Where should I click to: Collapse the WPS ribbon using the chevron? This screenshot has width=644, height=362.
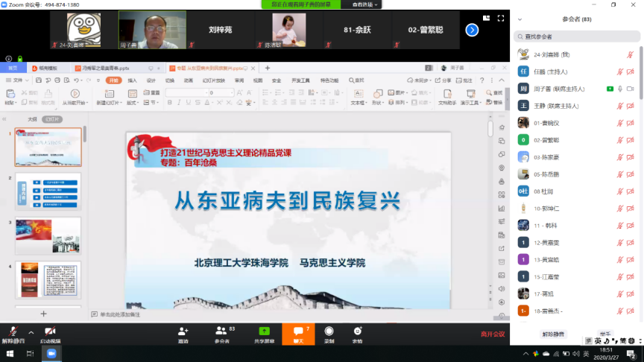point(502,80)
